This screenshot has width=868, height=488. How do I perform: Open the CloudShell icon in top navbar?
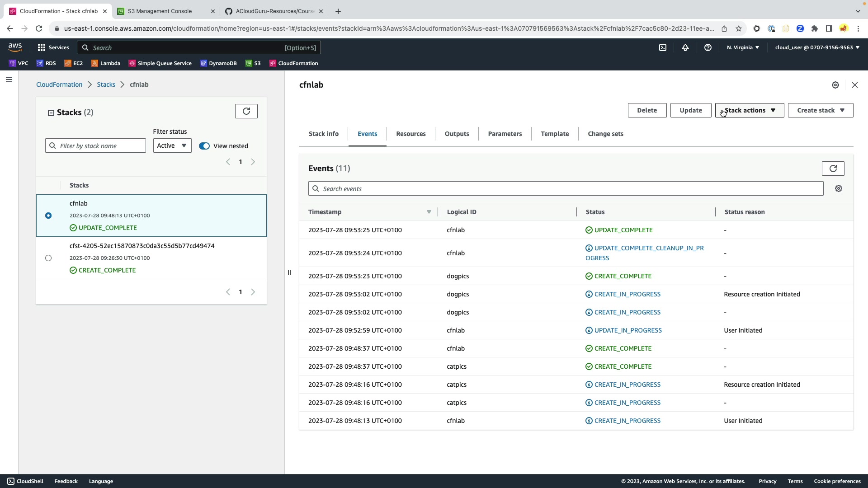tap(663, 47)
